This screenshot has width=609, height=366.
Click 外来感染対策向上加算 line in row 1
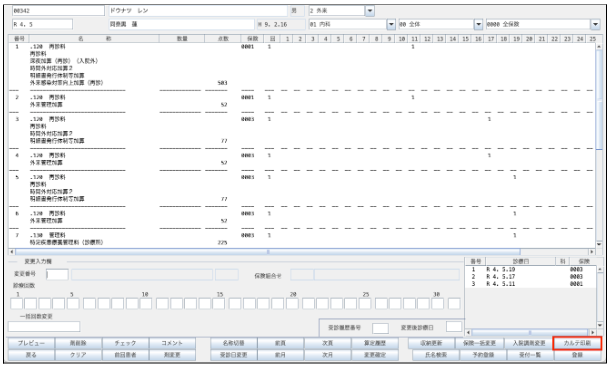[67, 83]
